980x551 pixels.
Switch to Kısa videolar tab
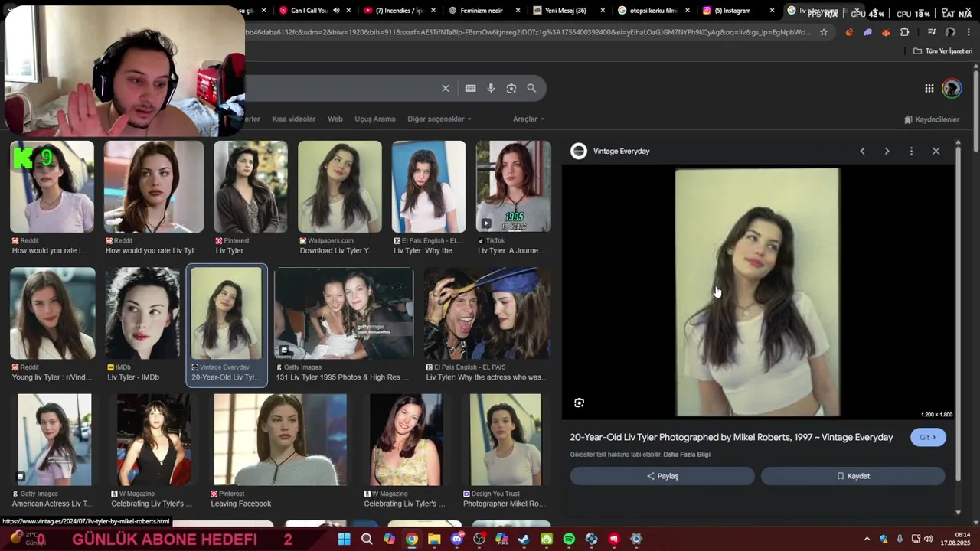(294, 119)
